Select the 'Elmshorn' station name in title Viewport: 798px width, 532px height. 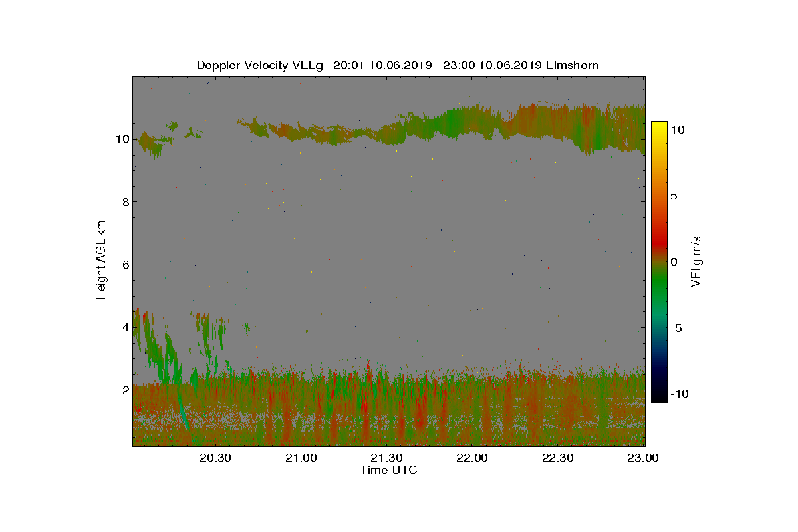[571, 65]
